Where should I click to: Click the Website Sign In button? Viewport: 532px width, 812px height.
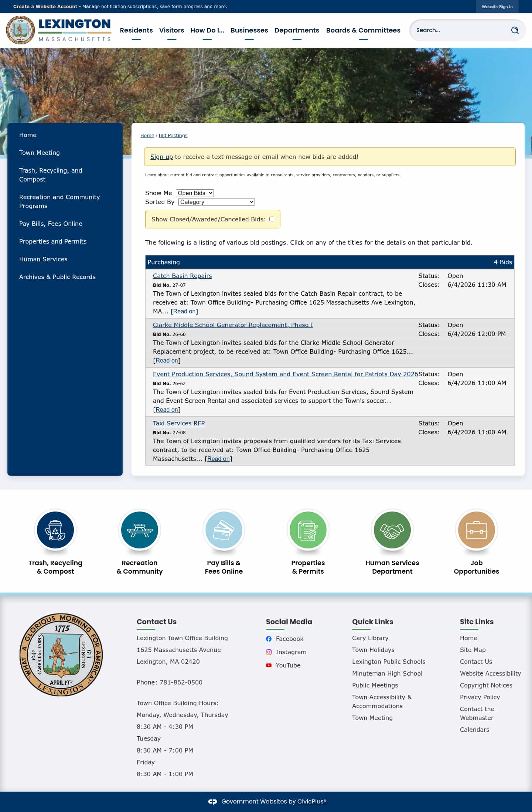497,7
